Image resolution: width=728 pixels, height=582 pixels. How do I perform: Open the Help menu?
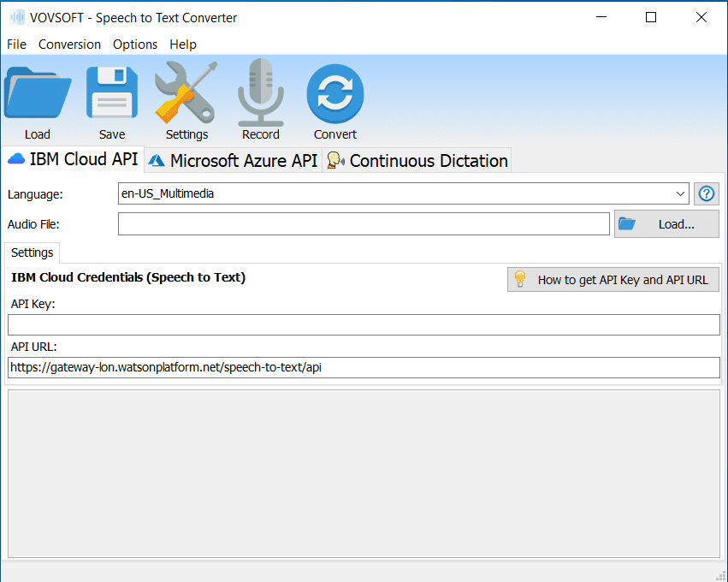(183, 45)
